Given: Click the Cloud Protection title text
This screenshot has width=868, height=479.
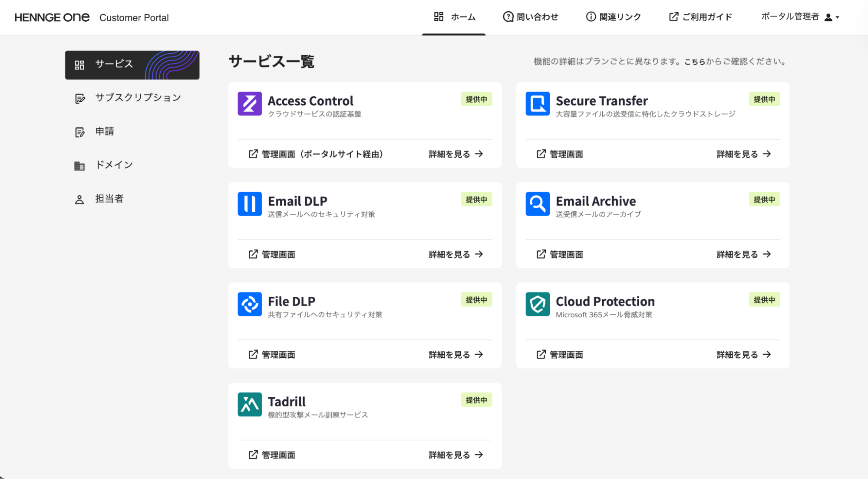Looking at the screenshot, I should pos(605,301).
